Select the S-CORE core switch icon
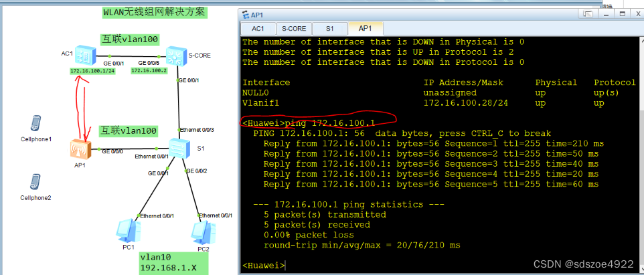The image size is (644, 275). [x=176, y=56]
